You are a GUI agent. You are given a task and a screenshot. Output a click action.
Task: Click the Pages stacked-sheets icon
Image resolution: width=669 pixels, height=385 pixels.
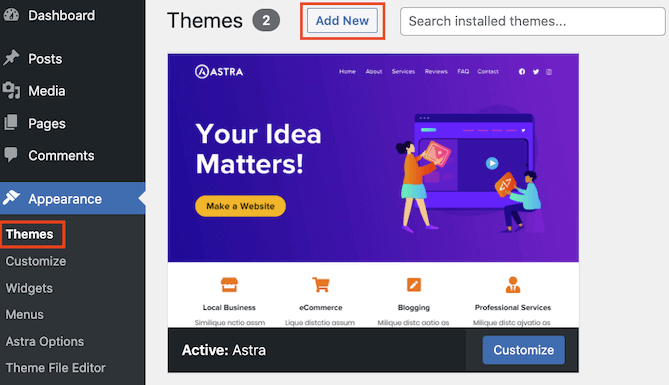pyautogui.click(x=11, y=122)
